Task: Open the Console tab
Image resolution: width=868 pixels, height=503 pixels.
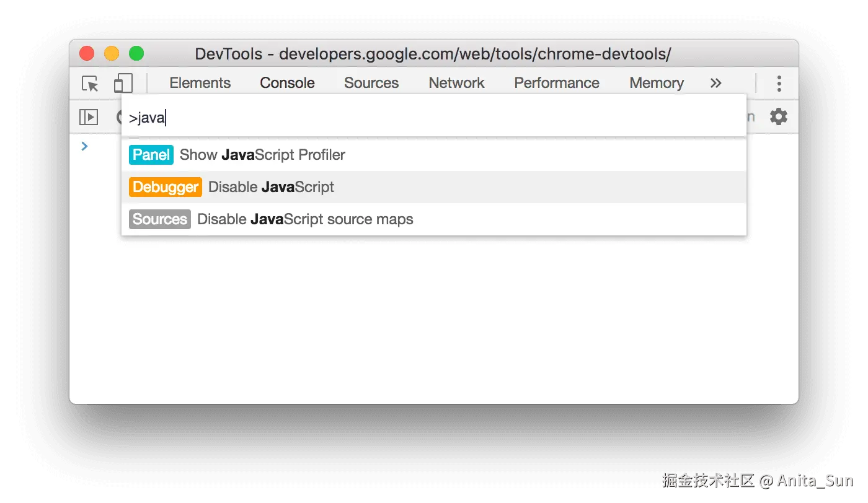Action: pos(286,82)
